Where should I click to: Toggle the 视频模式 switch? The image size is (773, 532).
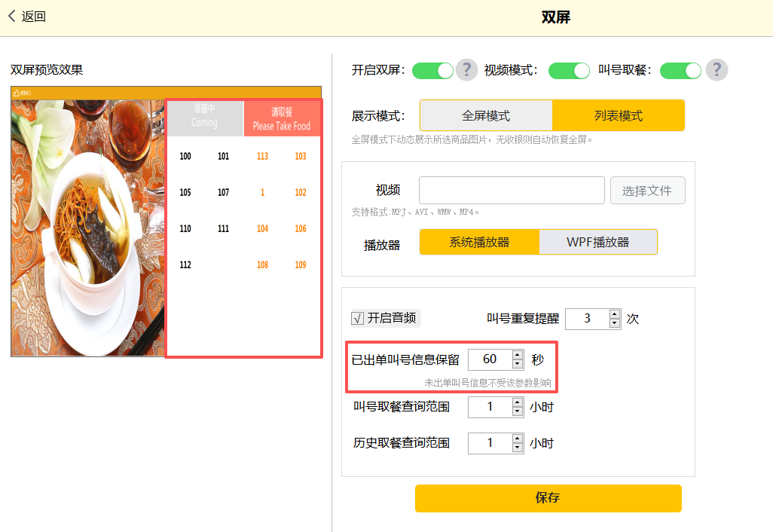(x=569, y=71)
